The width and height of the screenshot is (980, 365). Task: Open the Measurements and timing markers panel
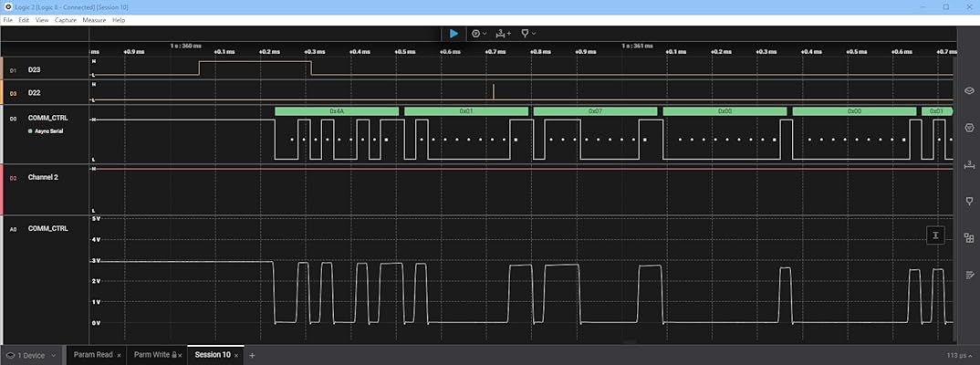pos(969,164)
